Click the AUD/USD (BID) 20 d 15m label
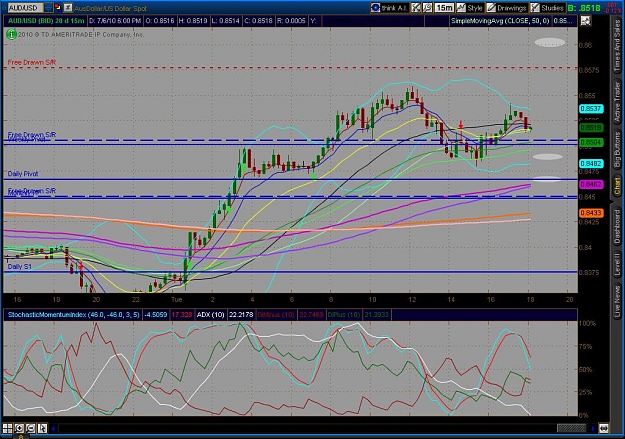 (x=46, y=21)
